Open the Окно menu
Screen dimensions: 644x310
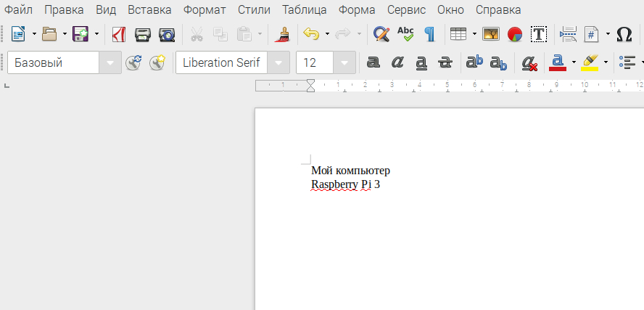coord(450,10)
